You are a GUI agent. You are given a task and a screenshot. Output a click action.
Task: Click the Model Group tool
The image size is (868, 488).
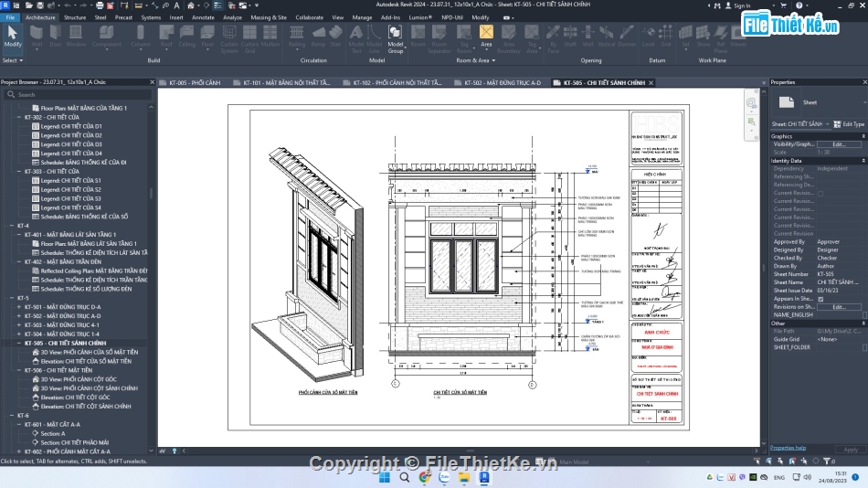tap(396, 38)
